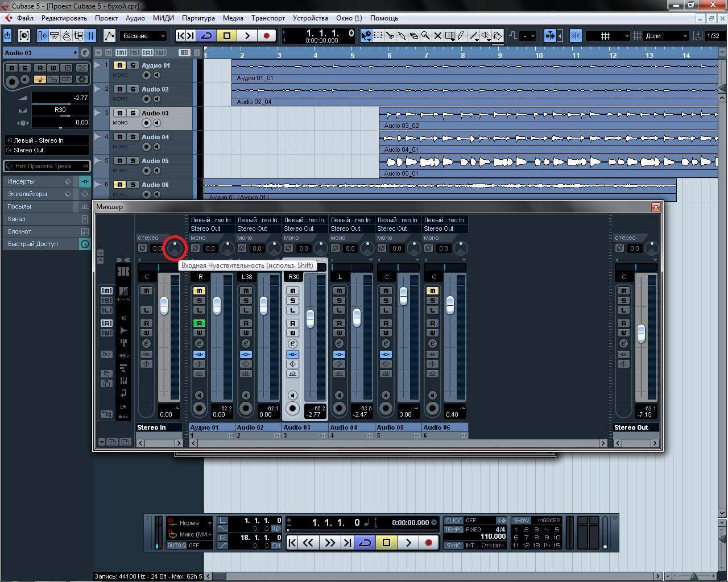Select the Scissors (split) tool in toolbar
728x582 pixels.
(x=390, y=36)
